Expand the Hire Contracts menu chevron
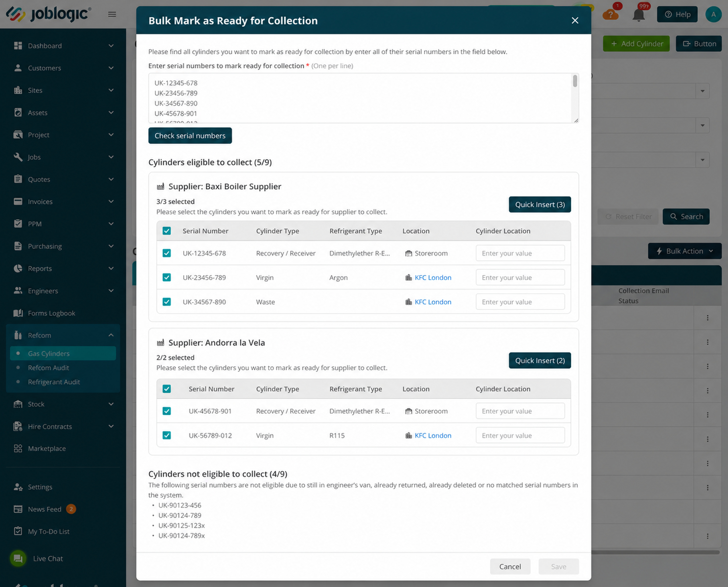The image size is (728, 587). click(x=111, y=426)
